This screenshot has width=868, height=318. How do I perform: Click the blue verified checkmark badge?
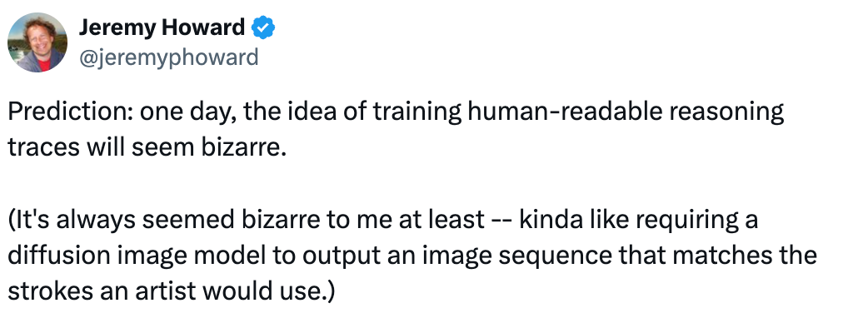coord(263,27)
